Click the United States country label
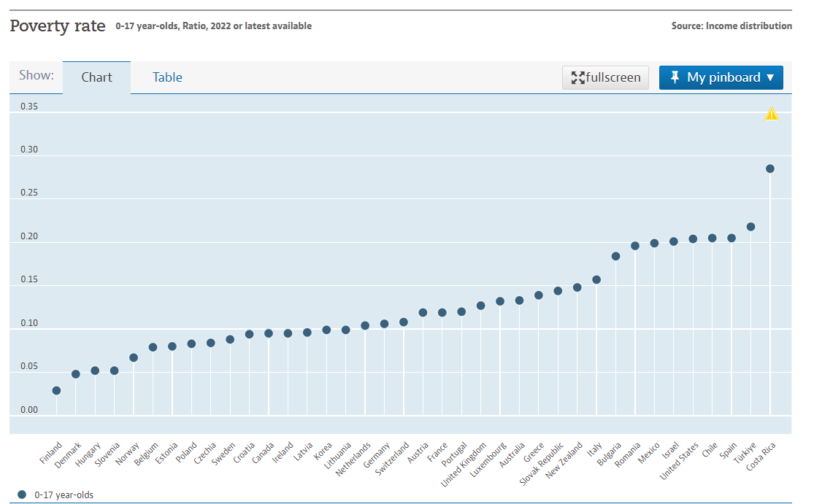The image size is (833, 504). tap(680, 461)
